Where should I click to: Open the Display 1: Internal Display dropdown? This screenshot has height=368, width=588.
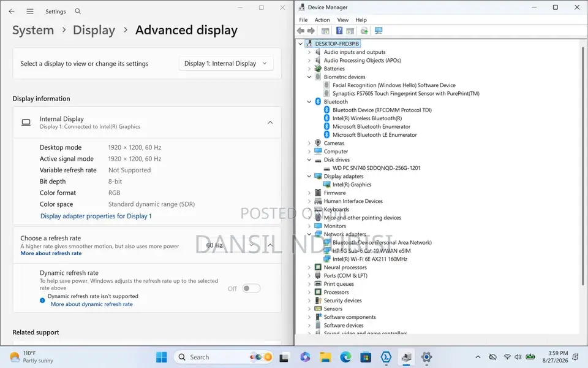pyautogui.click(x=226, y=63)
